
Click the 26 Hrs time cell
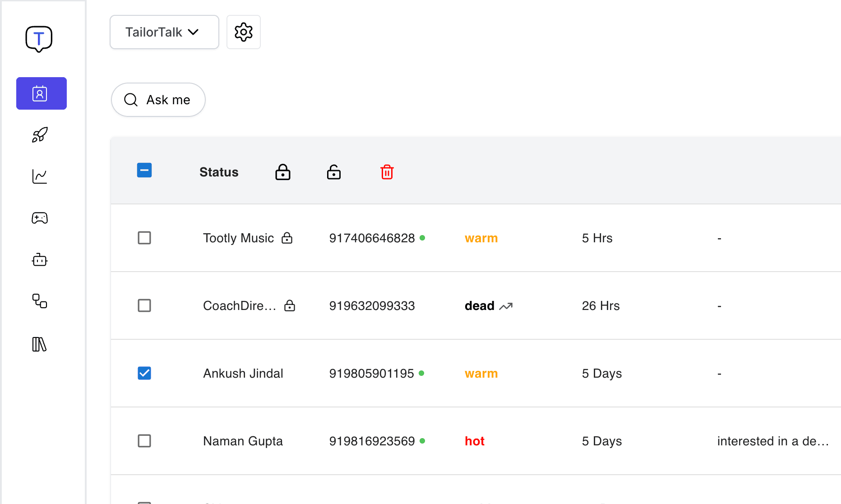601,305
